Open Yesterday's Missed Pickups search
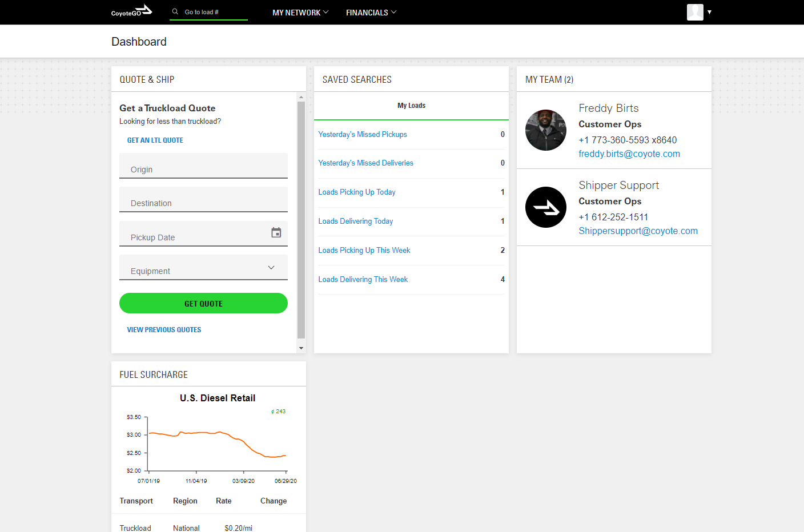This screenshot has height=532, width=804. coord(363,135)
